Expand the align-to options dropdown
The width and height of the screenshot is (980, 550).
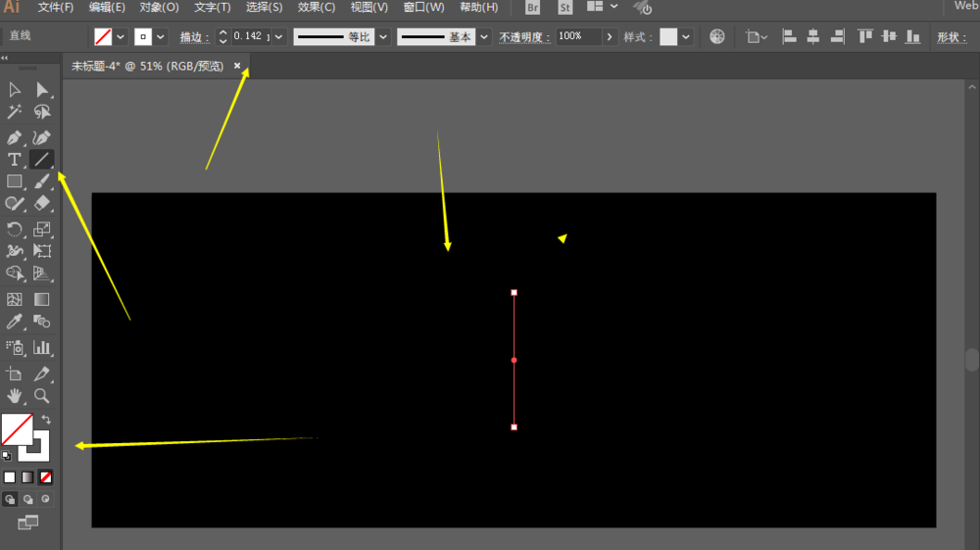coord(757,37)
